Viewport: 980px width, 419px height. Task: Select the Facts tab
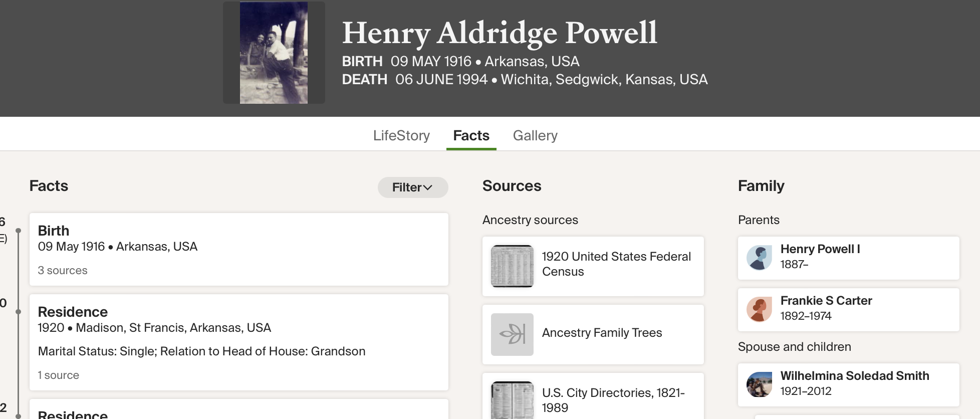[x=471, y=135]
